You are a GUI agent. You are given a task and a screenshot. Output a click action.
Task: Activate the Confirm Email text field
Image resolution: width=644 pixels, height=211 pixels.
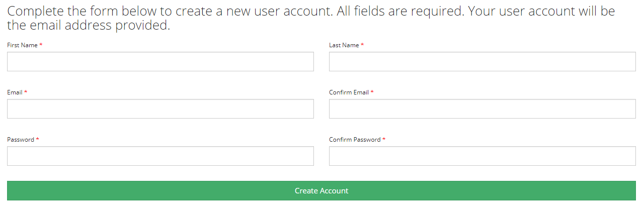tap(482, 109)
